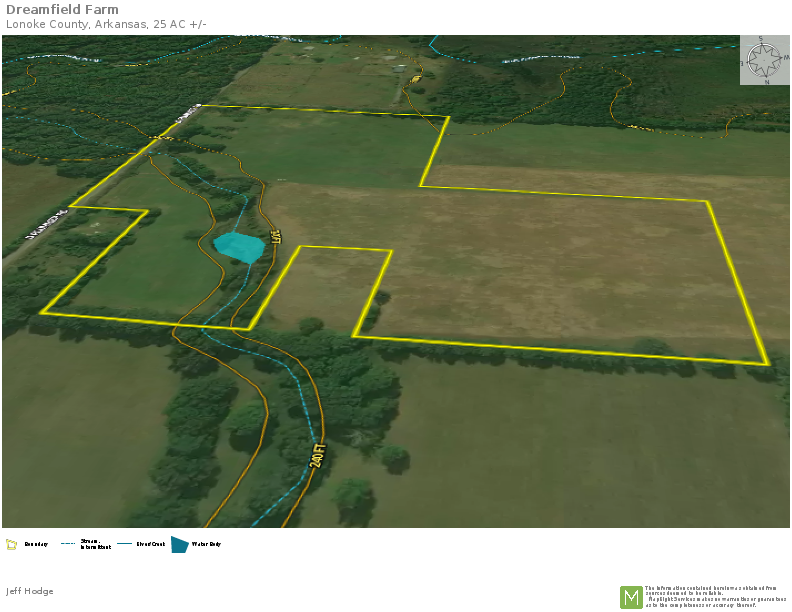Screen dimensions: 792x612
Task: Click the Dreamfield Farm title
Action: pyautogui.click(x=62, y=10)
